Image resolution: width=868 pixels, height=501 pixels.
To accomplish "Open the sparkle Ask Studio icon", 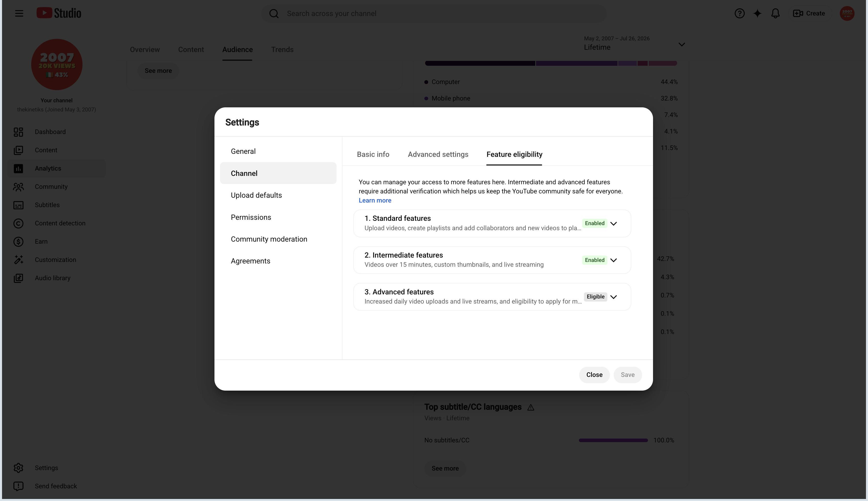I will pyautogui.click(x=757, y=13).
